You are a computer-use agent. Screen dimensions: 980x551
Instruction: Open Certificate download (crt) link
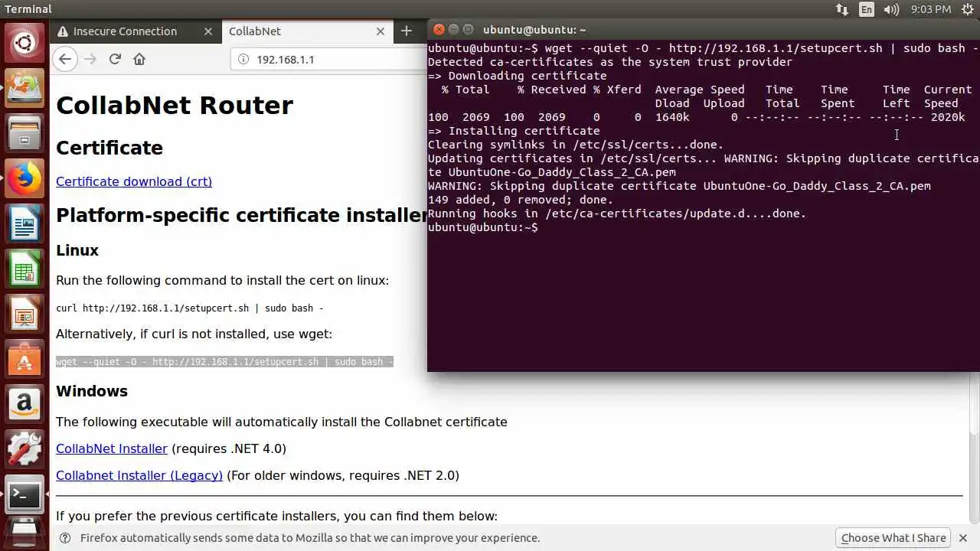pyautogui.click(x=134, y=181)
